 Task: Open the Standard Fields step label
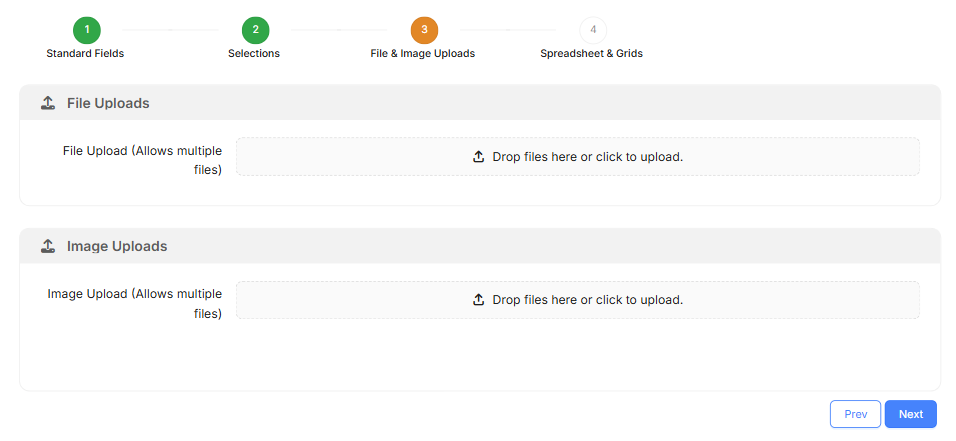click(86, 53)
